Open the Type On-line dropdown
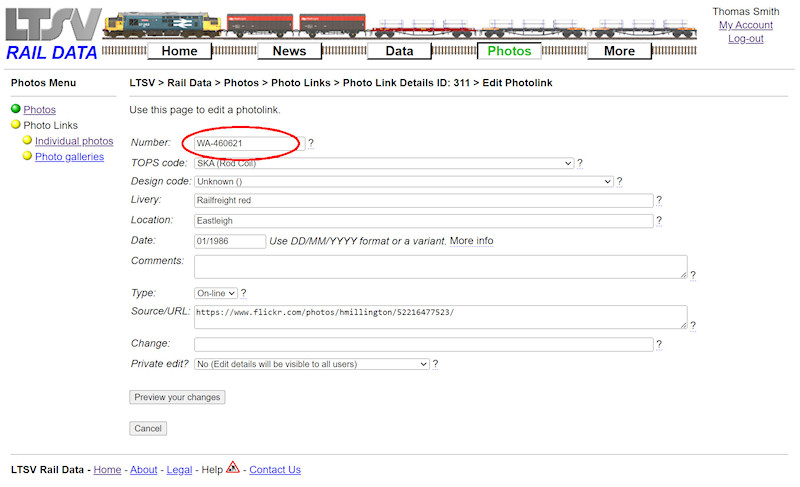The height and width of the screenshot is (487, 800). tap(215, 293)
